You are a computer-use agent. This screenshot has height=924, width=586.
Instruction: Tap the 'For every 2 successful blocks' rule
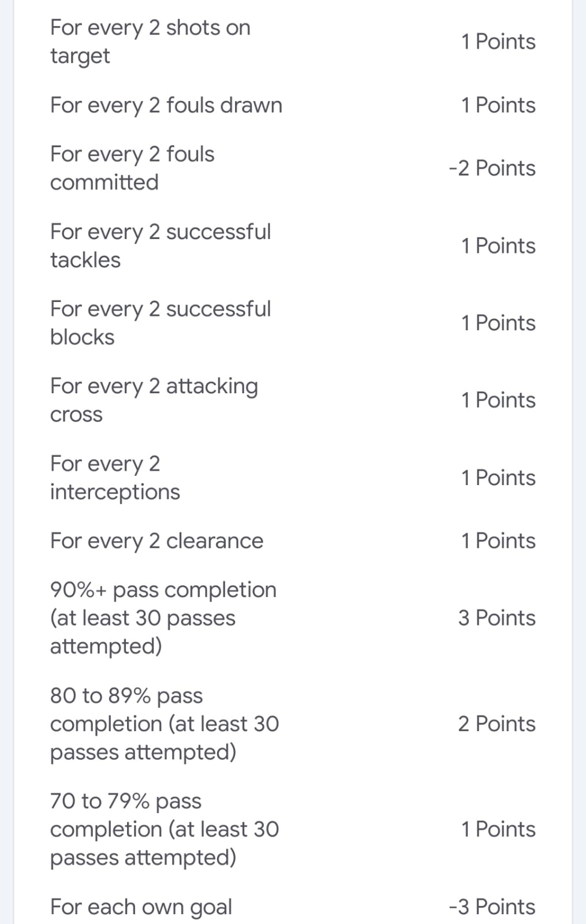160,323
